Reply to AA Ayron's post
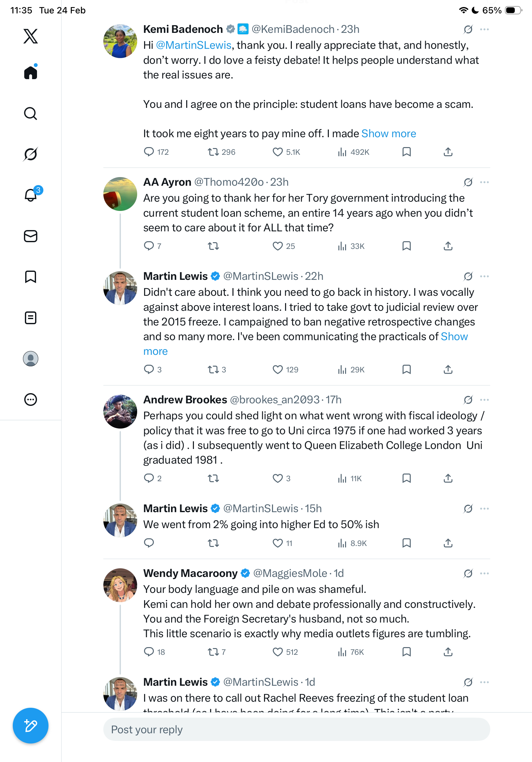This screenshot has width=532, height=762. pos(149,246)
